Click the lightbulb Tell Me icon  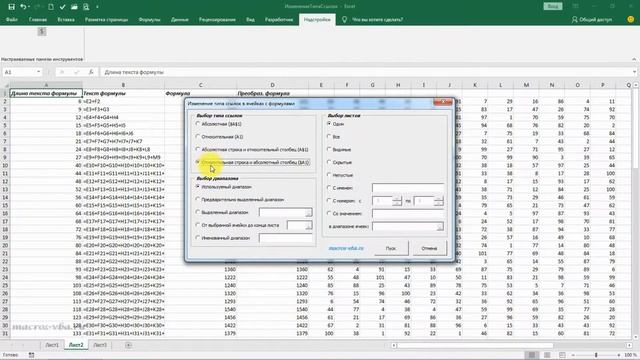coord(344,19)
